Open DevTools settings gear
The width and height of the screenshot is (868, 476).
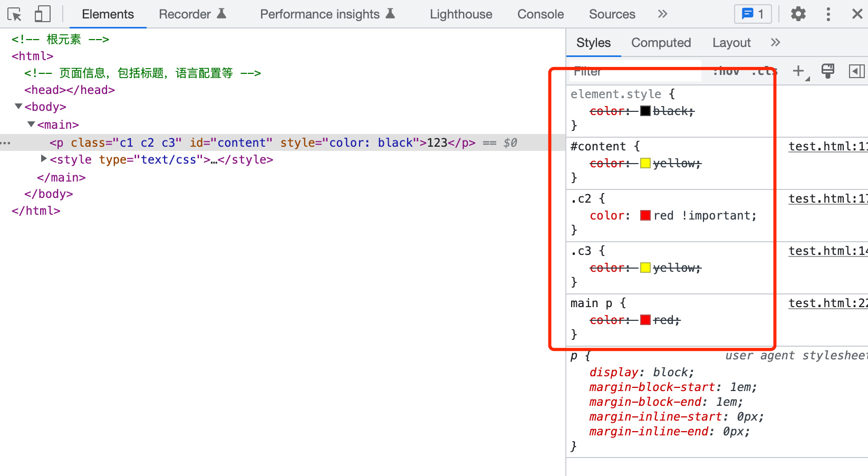(798, 14)
